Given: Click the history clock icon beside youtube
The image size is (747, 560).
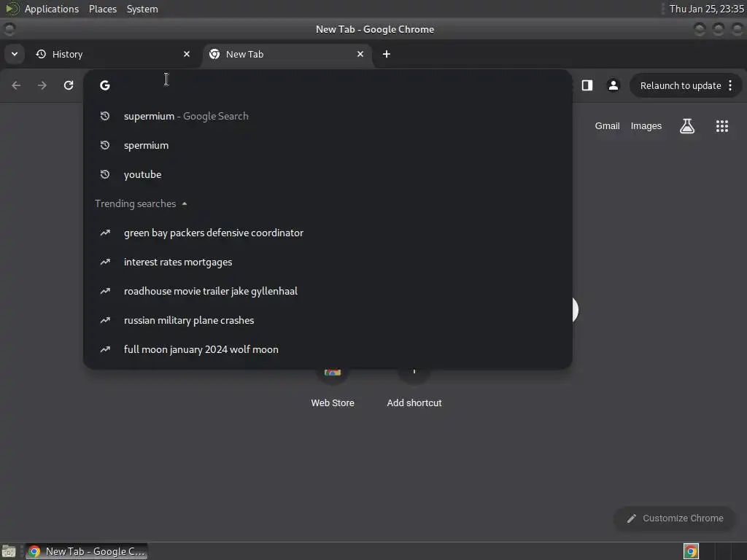Looking at the screenshot, I should 105,174.
